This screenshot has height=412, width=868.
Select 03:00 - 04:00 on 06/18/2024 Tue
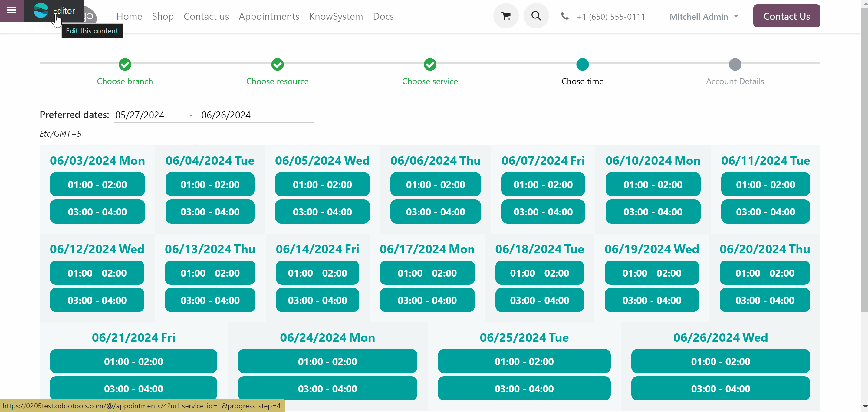click(539, 300)
